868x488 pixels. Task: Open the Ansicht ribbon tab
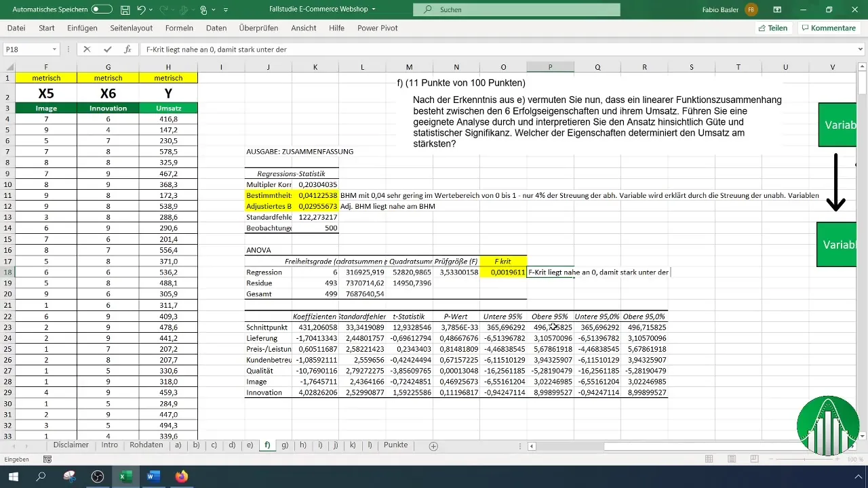tap(303, 28)
